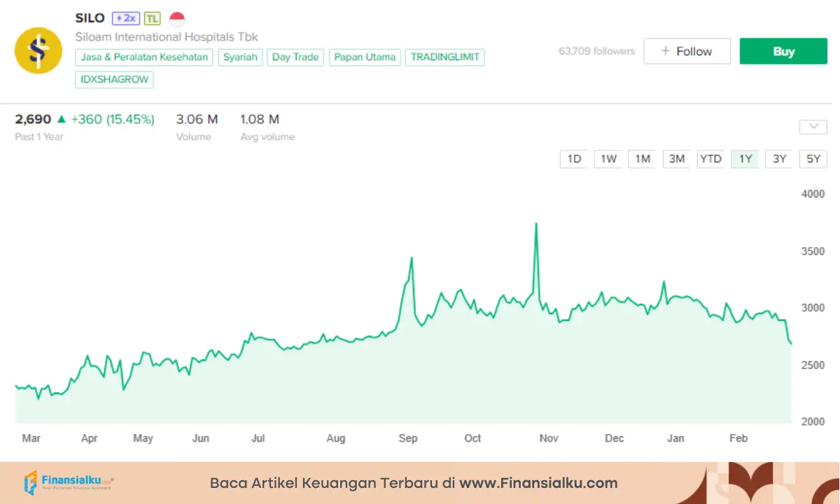Click the Indonesia flag icon
This screenshot has width=840, height=504.
point(177,19)
